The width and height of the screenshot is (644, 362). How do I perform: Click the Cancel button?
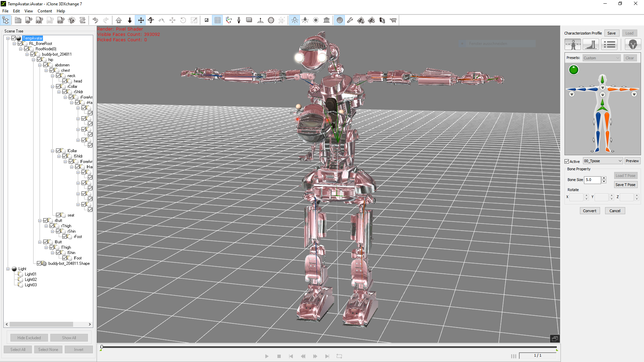tap(615, 211)
